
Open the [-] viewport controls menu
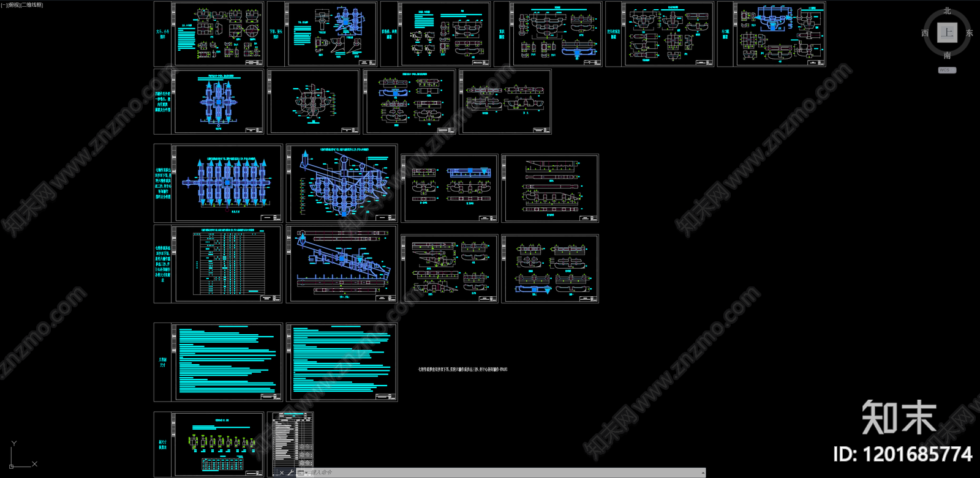point(4,5)
